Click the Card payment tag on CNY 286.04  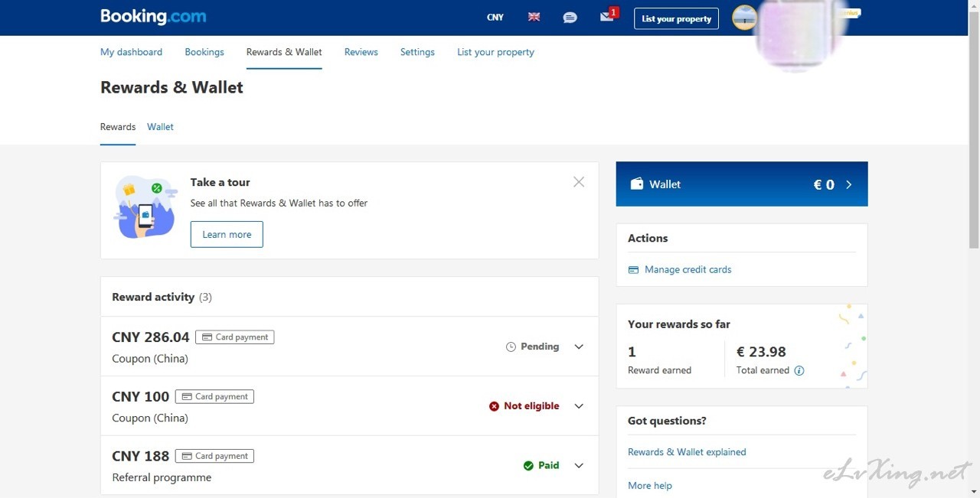(235, 337)
